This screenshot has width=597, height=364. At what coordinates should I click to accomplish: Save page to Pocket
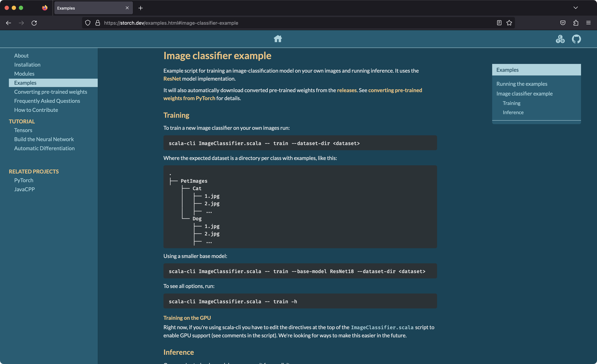coord(563,23)
